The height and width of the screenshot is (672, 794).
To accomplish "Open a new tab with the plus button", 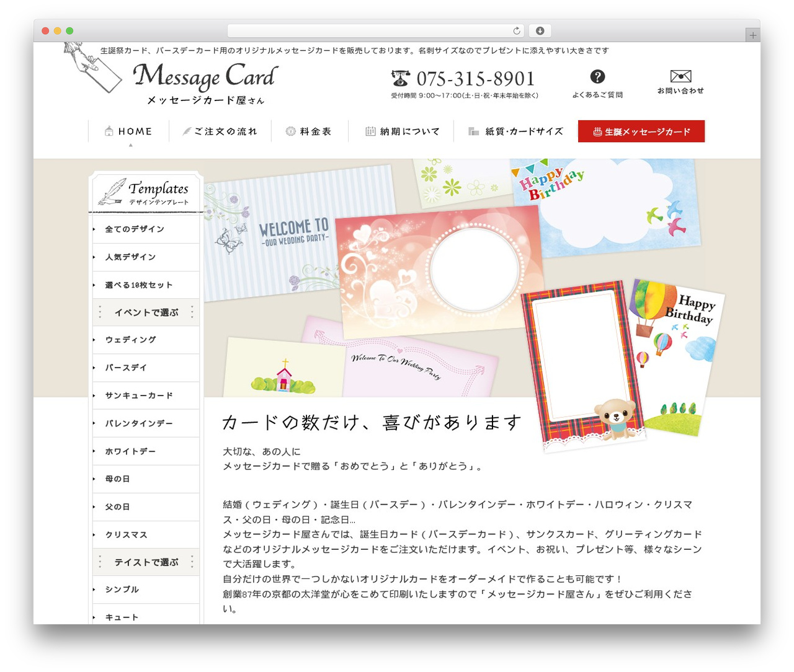I will 752,35.
